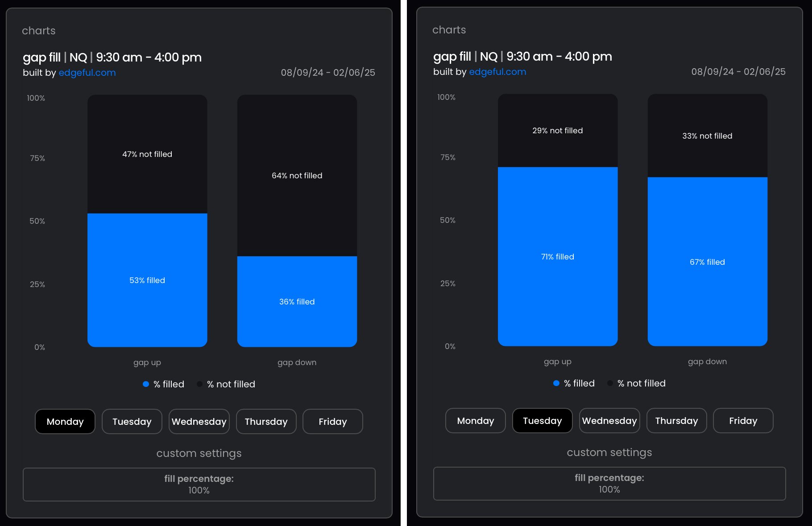Click the '33% not filled' dark bar segment
Image resolution: width=812 pixels, height=526 pixels.
708,136
